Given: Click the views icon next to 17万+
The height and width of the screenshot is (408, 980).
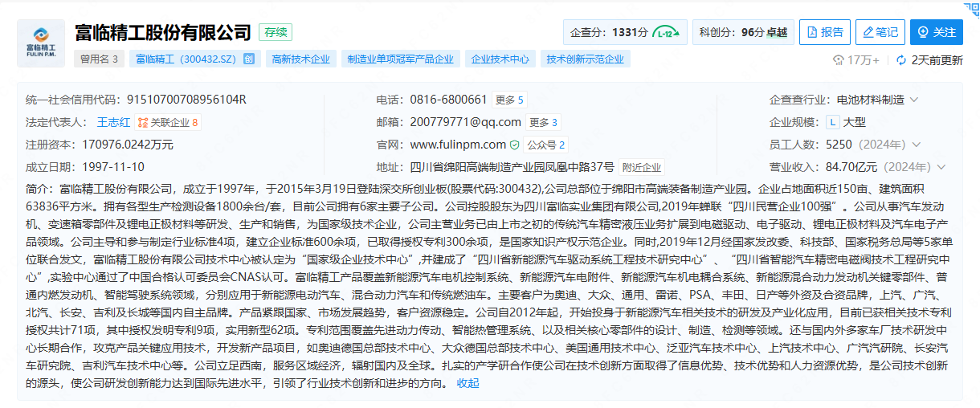Looking at the screenshot, I should pyautogui.click(x=839, y=59).
